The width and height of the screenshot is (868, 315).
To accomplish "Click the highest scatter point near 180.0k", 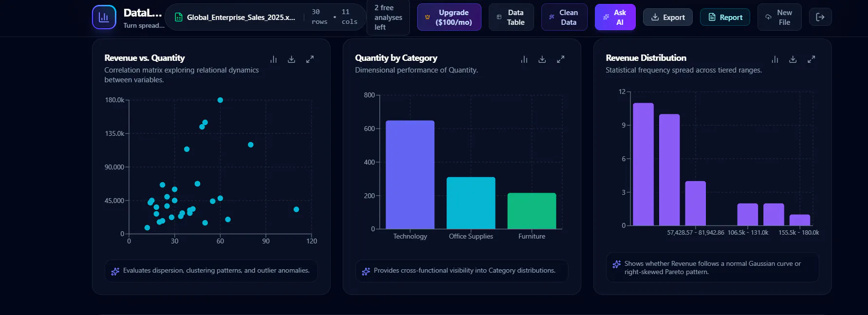I will point(220,100).
